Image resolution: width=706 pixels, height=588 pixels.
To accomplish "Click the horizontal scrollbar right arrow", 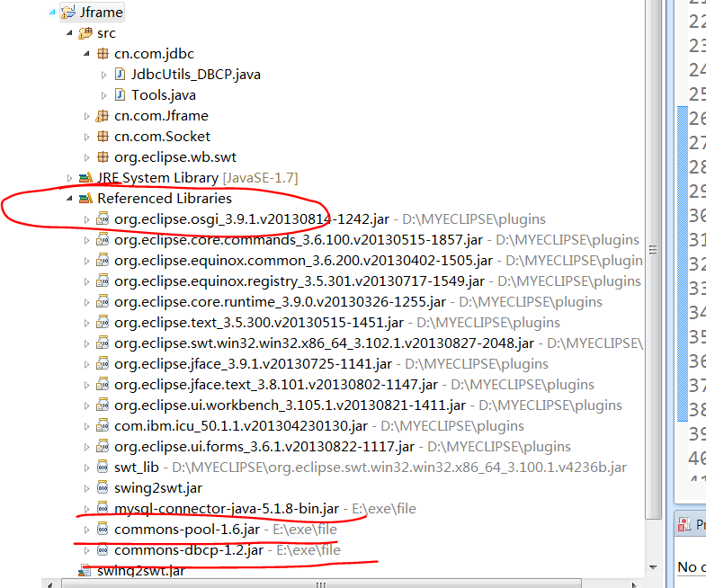I will 634,584.
